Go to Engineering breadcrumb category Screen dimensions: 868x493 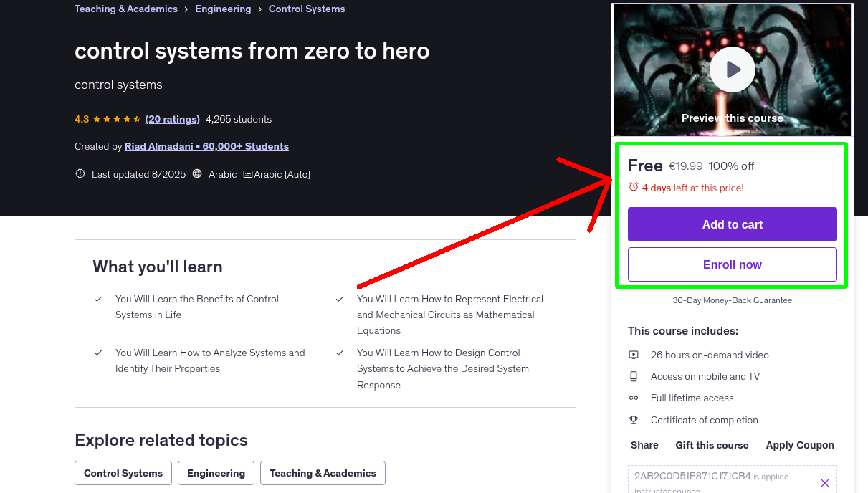pos(223,9)
